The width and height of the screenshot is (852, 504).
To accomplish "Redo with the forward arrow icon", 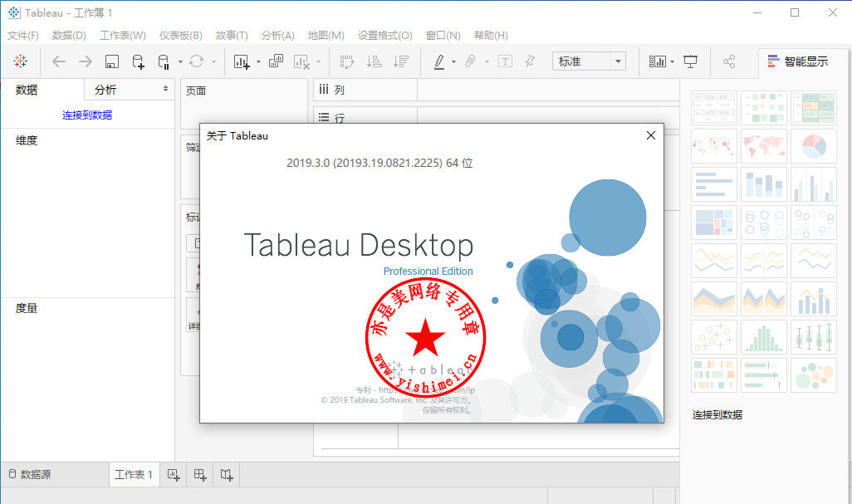I will click(86, 61).
